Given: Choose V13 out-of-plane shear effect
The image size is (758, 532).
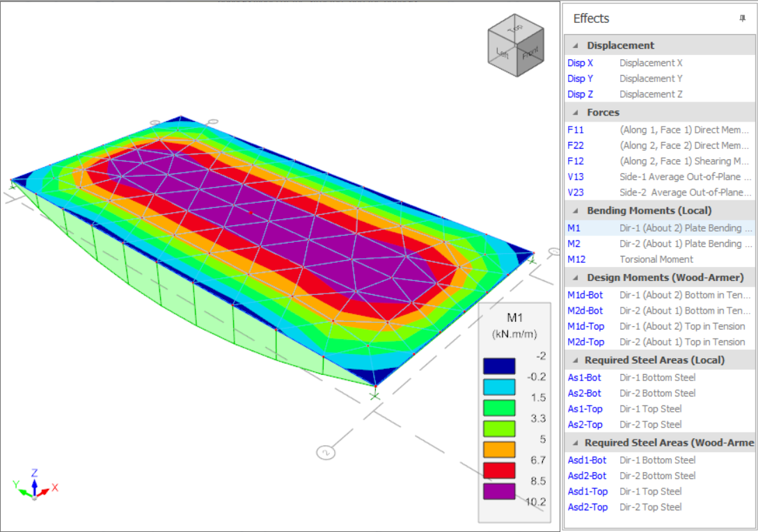Looking at the screenshot, I should point(576,177).
